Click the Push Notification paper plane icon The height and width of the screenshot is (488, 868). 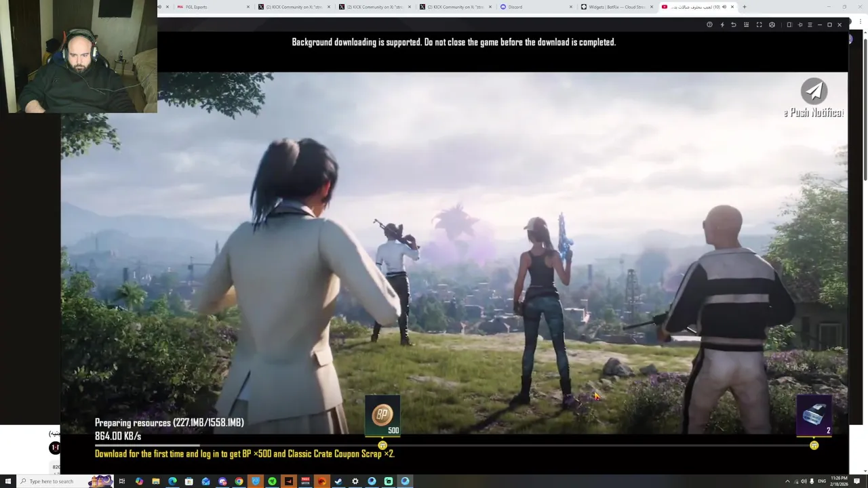814,91
